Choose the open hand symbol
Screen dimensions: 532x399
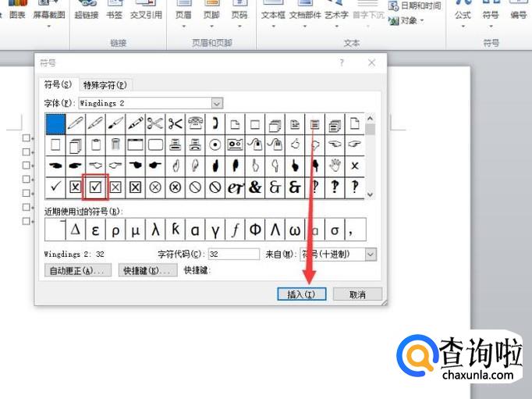click(335, 166)
